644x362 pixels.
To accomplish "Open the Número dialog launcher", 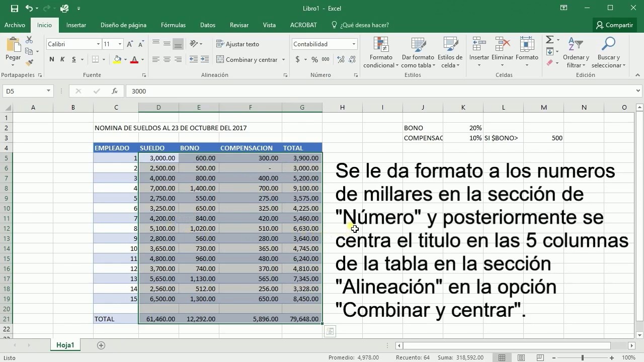I will click(x=357, y=75).
